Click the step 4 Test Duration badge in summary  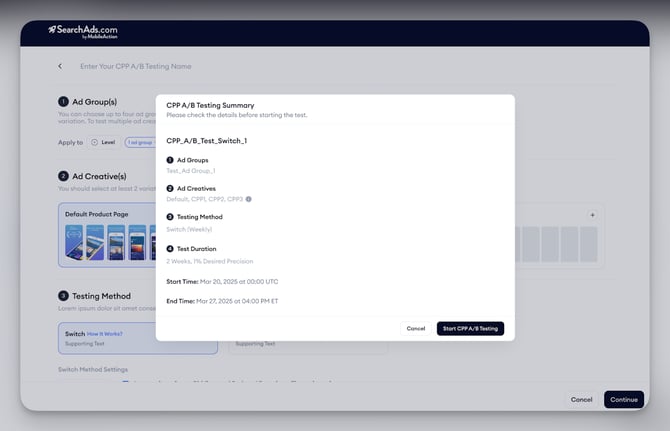pyautogui.click(x=170, y=248)
